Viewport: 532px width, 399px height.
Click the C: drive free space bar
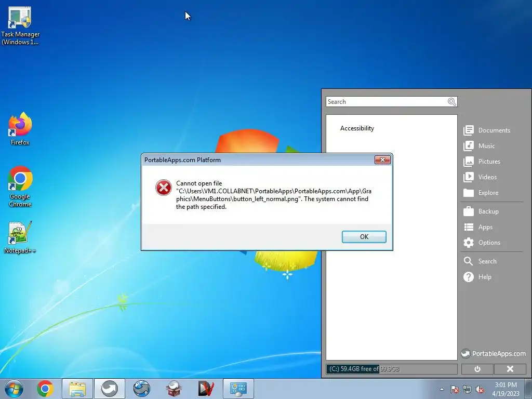392,369
